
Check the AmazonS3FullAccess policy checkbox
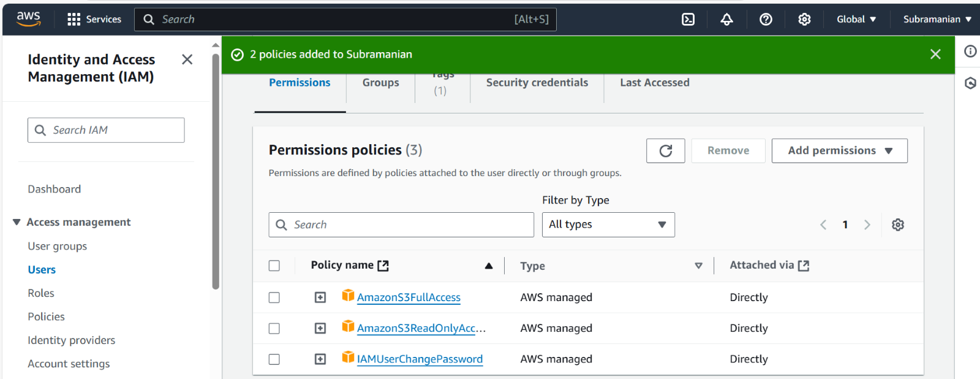click(274, 297)
